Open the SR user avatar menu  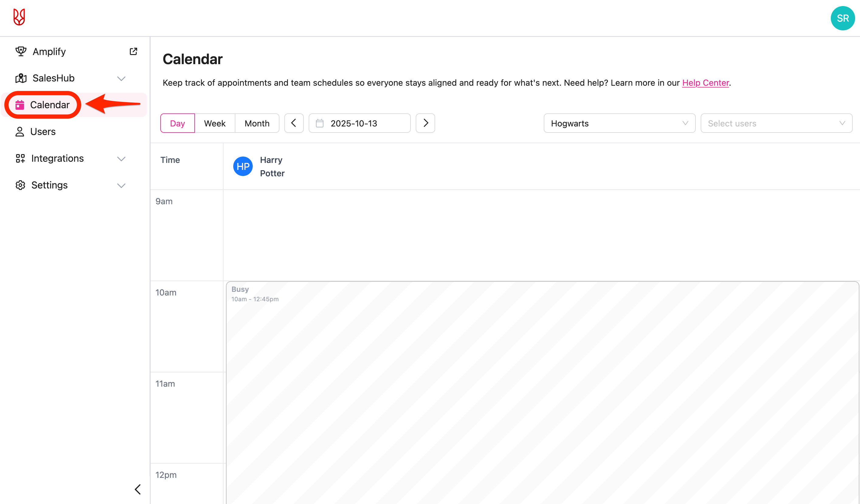842,18
